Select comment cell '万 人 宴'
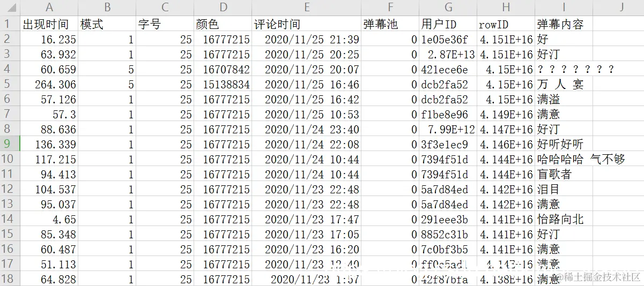 [564, 84]
